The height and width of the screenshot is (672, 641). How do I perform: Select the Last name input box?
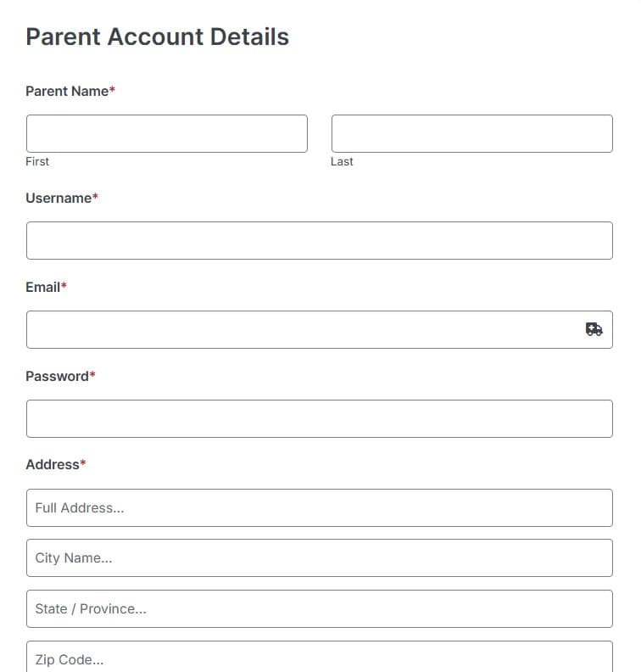[x=472, y=133]
